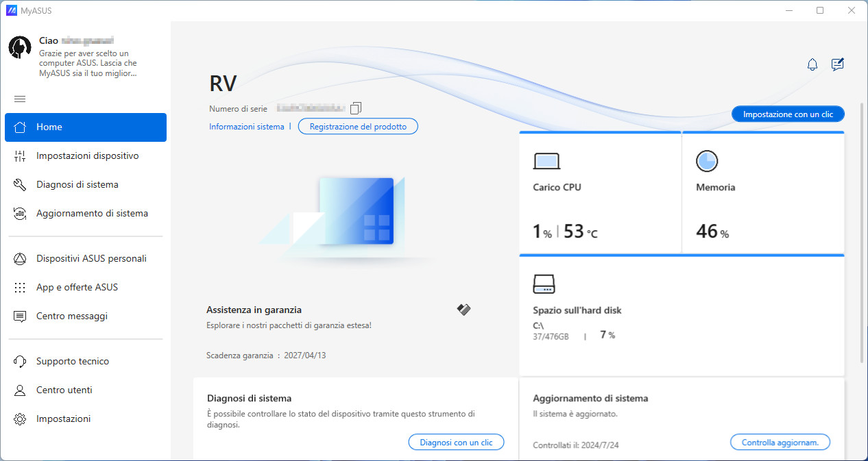This screenshot has height=461, width=868.
Task: Click the extended warranty packages description text
Action: (x=289, y=325)
